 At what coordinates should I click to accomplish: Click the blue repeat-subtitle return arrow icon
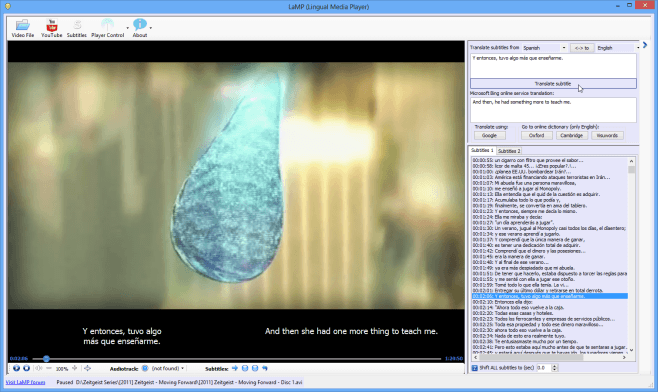(x=265, y=368)
